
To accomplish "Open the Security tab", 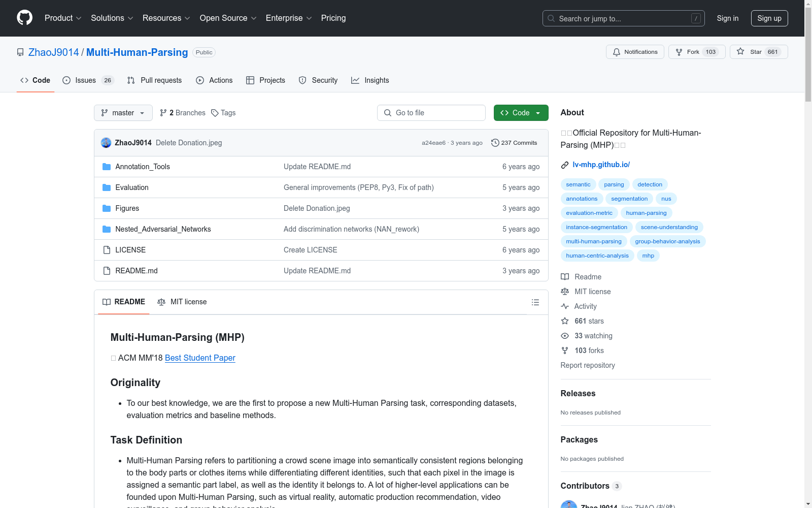I will click(x=318, y=80).
